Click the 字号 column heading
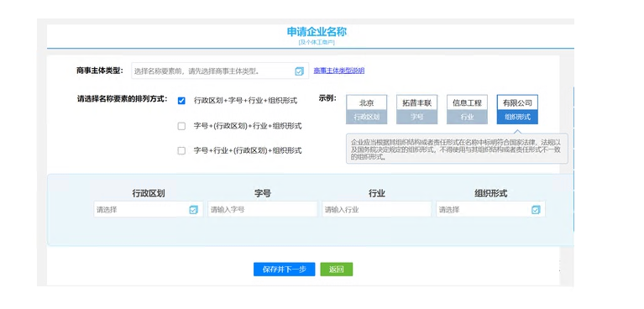This screenshot has height=309, width=644. point(263,193)
